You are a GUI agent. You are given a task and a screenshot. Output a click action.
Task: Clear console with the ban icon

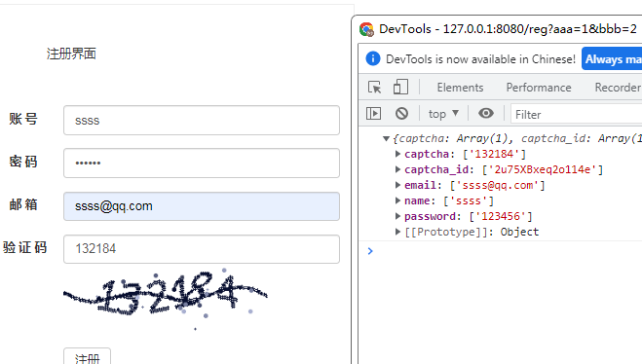tap(401, 113)
